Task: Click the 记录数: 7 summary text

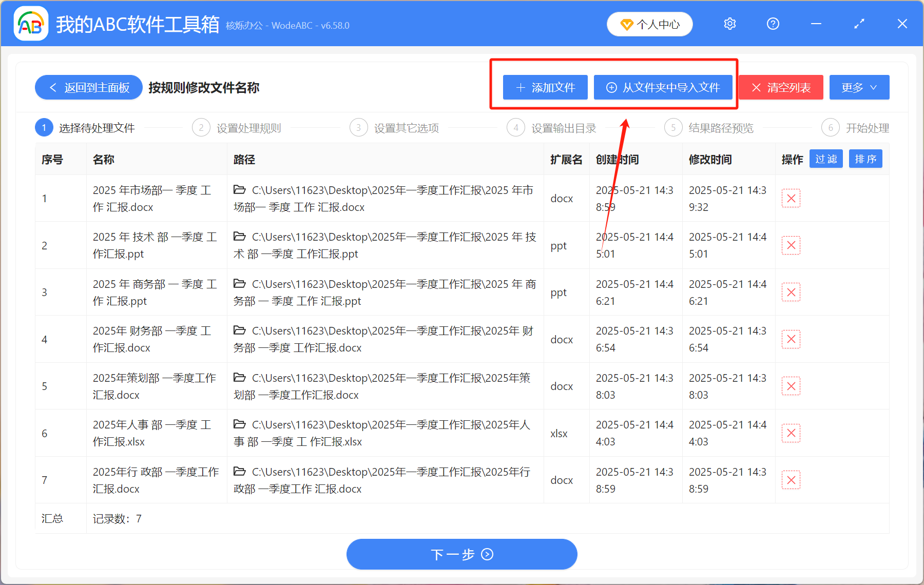Action: [117, 519]
